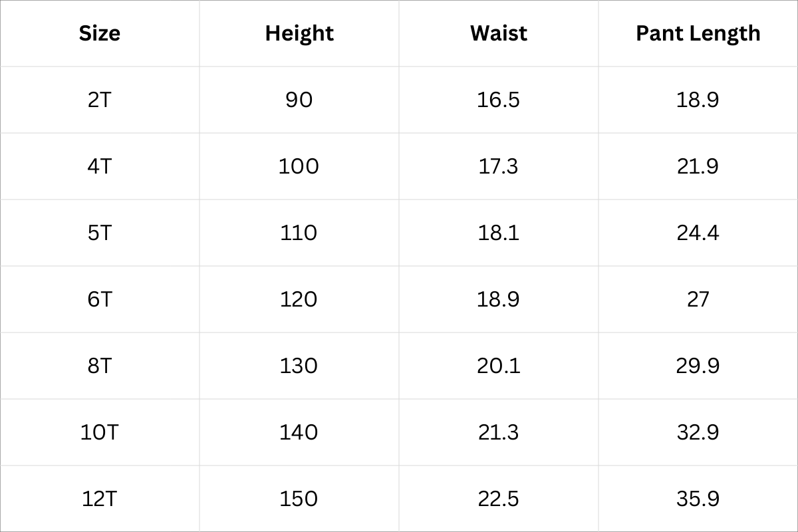Viewport: 798px width, 532px height.
Task: Select the pant length value 27
Action: (x=698, y=299)
